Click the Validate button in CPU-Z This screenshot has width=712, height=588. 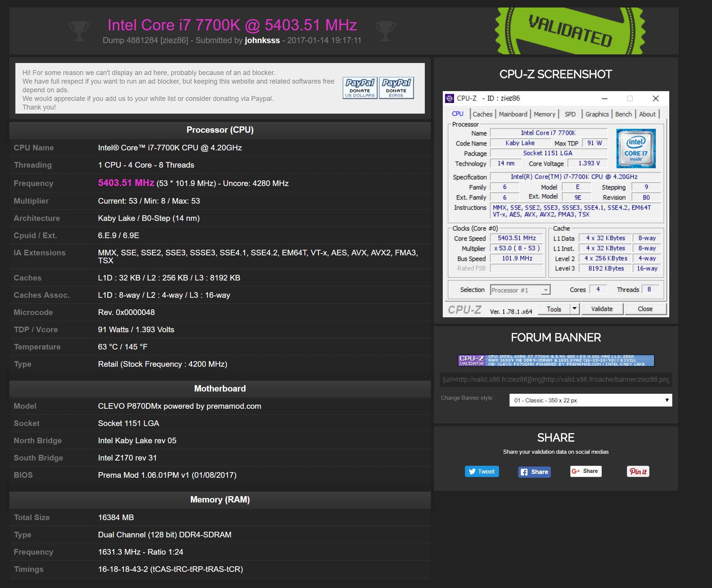click(602, 309)
